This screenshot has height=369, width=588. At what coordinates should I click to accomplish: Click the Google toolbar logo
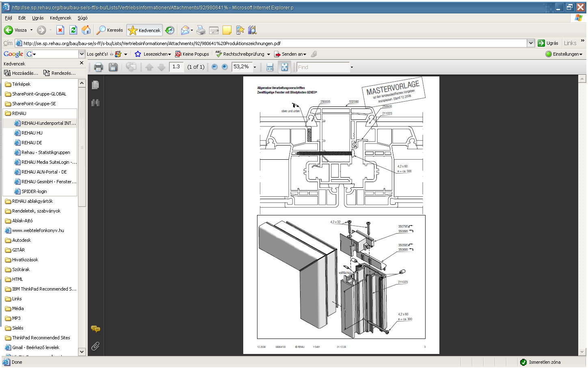[x=13, y=54]
